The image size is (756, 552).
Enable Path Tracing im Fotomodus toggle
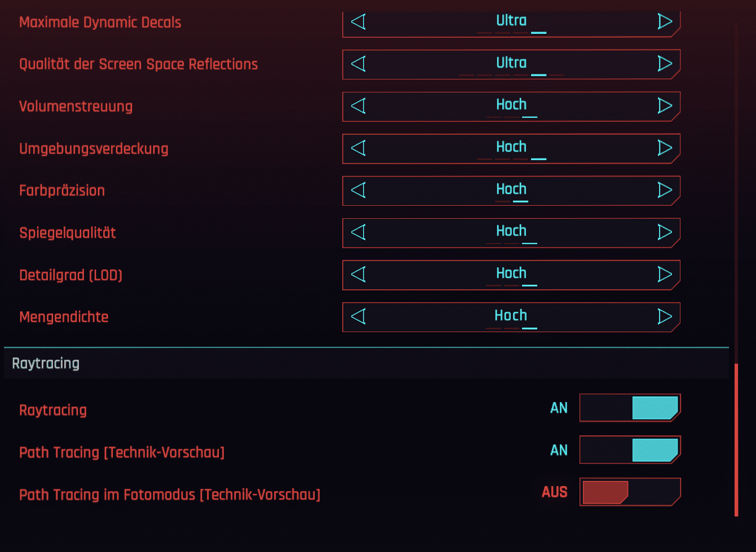(x=630, y=492)
